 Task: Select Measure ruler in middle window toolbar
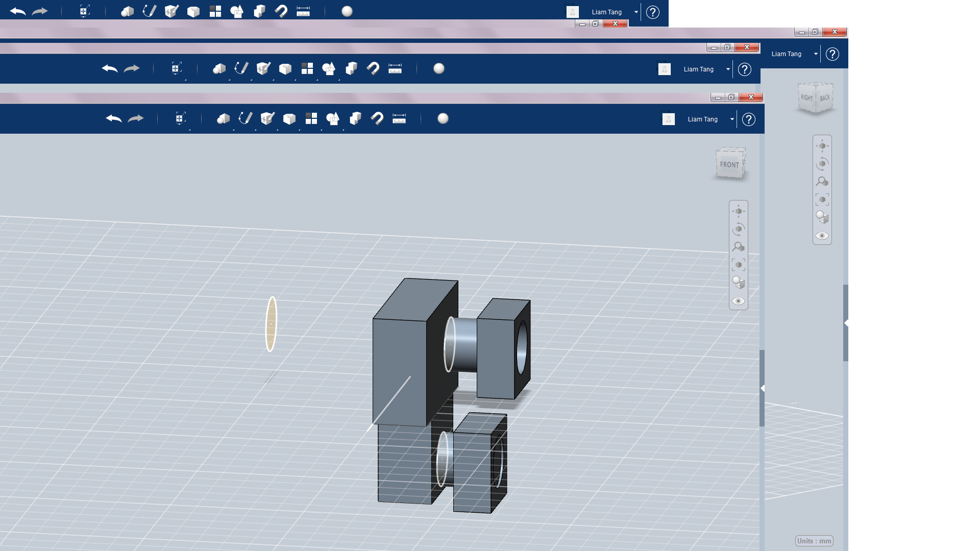395,68
